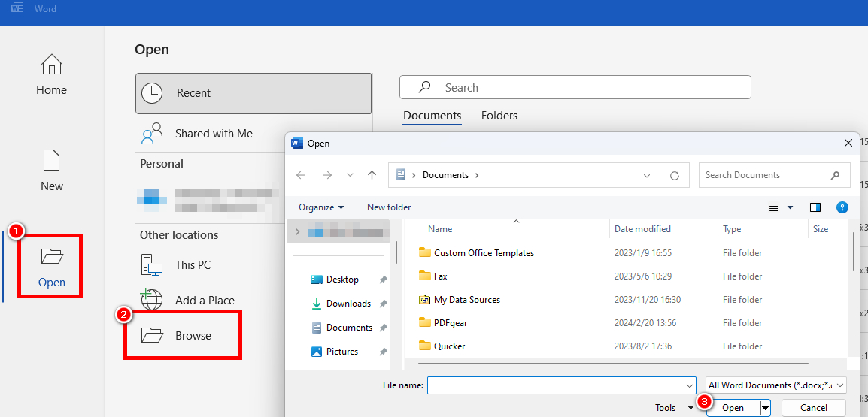This screenshot has width=868, height=417.
Task: Click the Word Search box
Action: pos(575,87)
